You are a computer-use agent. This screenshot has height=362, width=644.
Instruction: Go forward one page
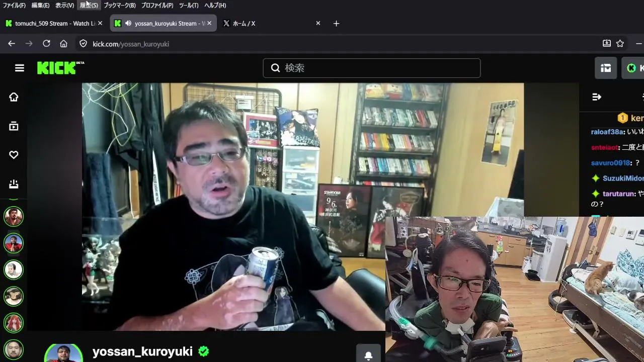tap(29, 44)
